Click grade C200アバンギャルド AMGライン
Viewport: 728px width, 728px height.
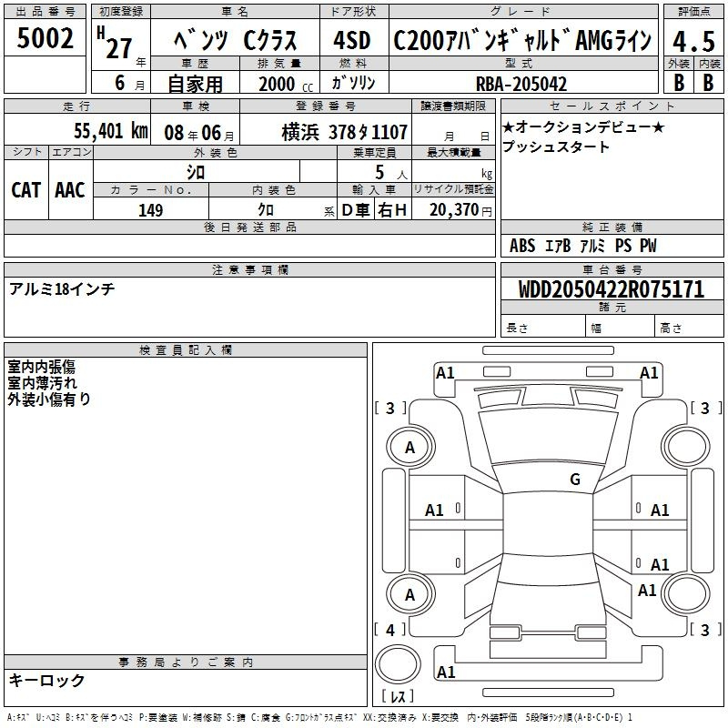point(522,40)
